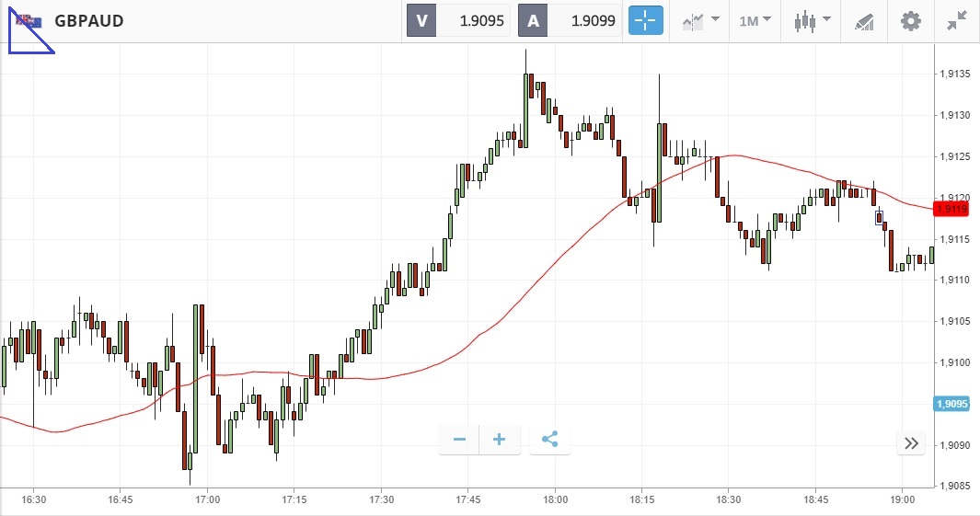Click the GBPAUD symbol name
980x516 pixels.
click(88, 20)
